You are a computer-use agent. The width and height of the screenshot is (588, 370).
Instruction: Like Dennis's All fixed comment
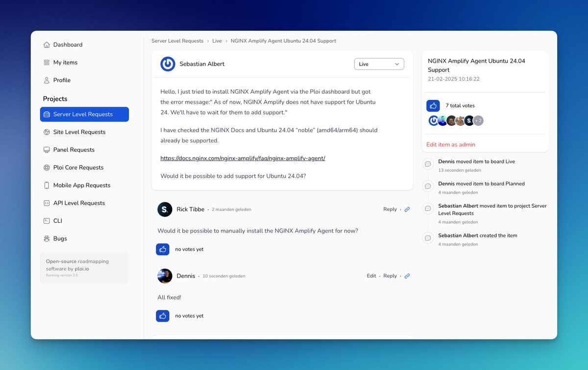click(x=163, y=316)
